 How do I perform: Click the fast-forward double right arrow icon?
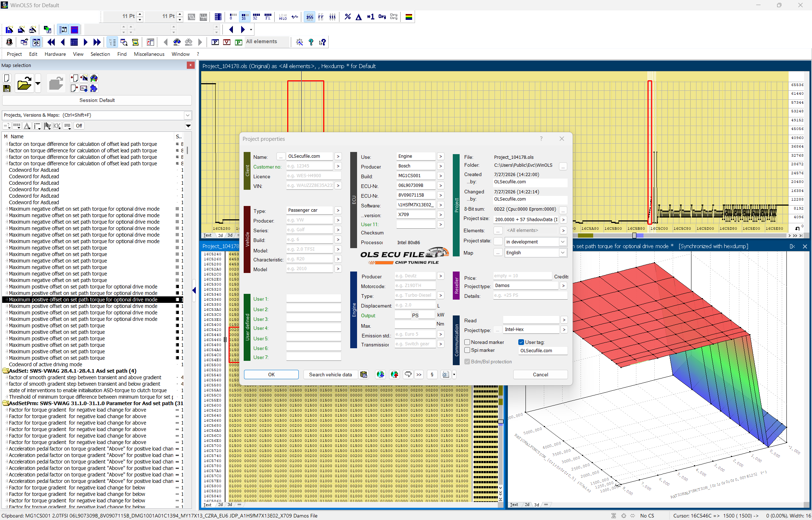(97, 42)
